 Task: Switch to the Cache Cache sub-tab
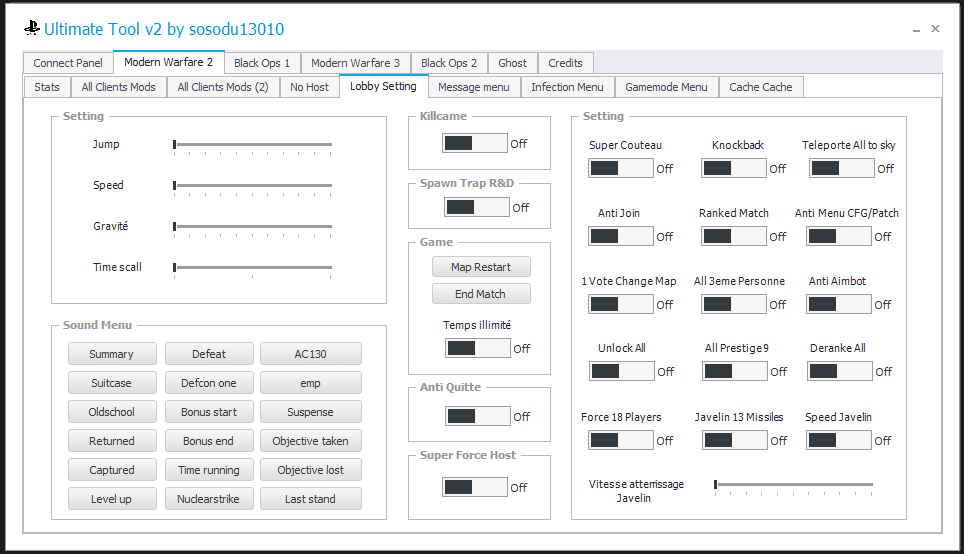(761, 87)
